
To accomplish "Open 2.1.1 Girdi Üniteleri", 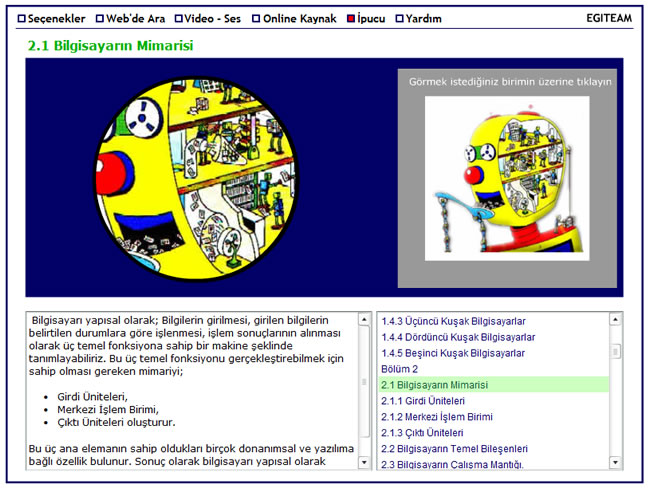I will coord(423,401).
